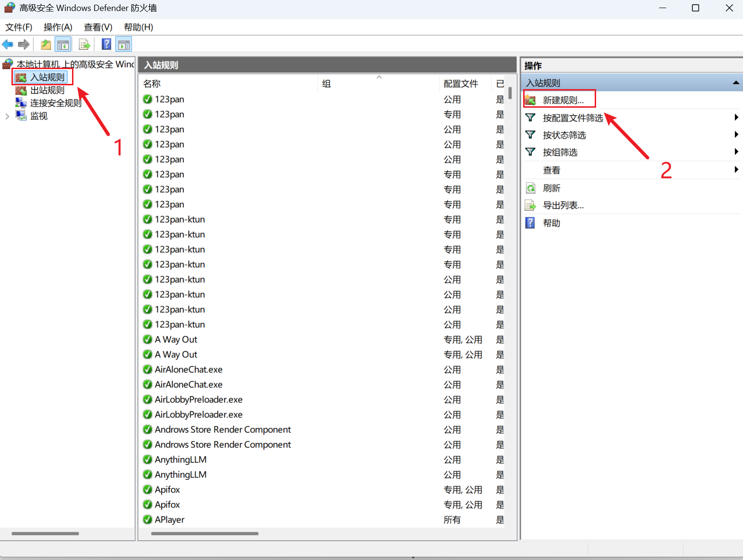
Task: Click 导出列表... in the actions pane
Action: [563, 205]
